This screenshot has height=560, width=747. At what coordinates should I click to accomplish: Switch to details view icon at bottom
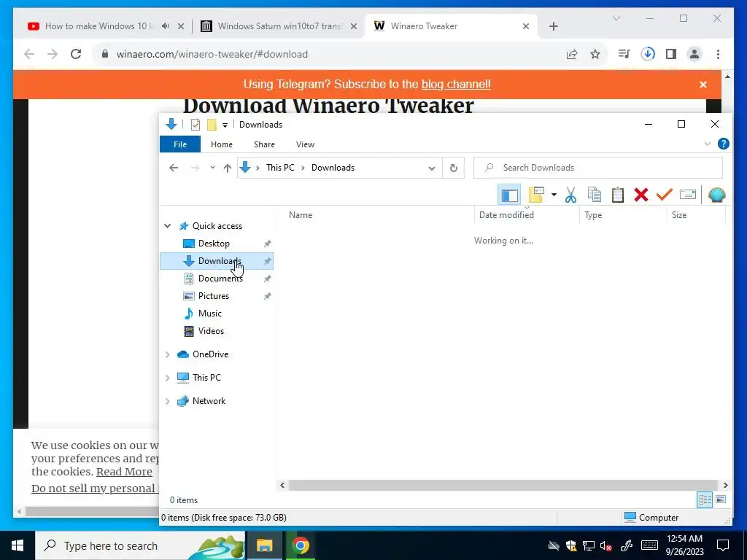(705, 500)
